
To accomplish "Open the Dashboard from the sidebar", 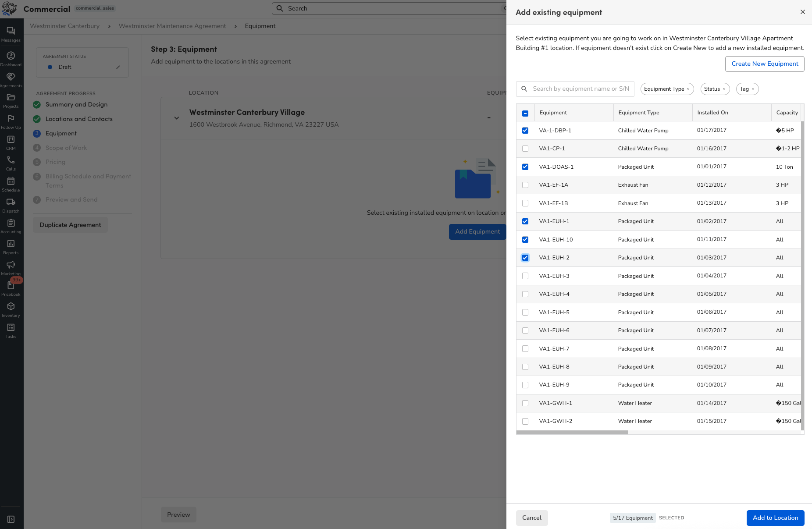I will tap(11, 57).
